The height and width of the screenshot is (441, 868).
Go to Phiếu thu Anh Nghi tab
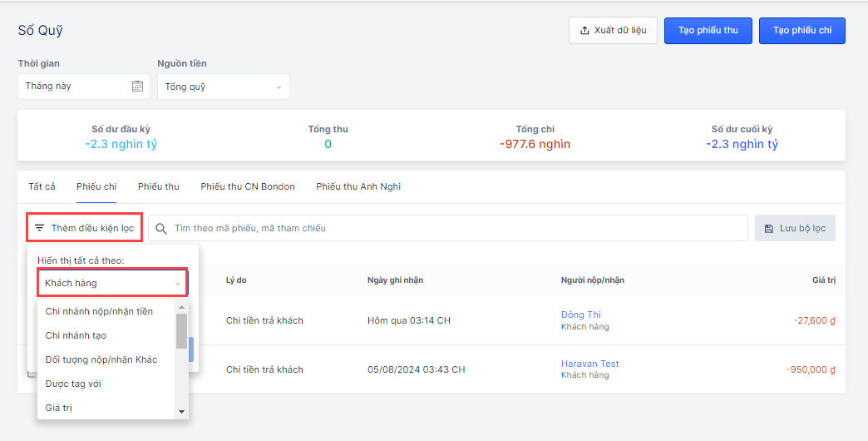click(358, 186)
